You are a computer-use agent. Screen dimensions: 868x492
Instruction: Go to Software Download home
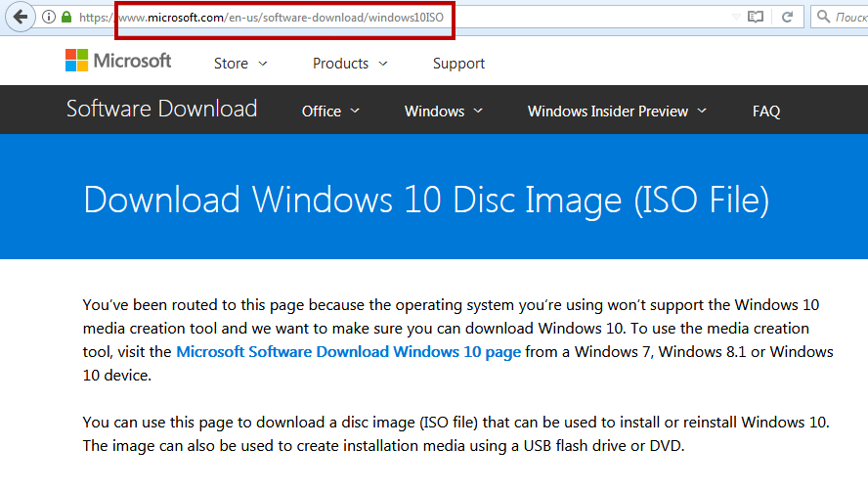(x=161, y=109)
